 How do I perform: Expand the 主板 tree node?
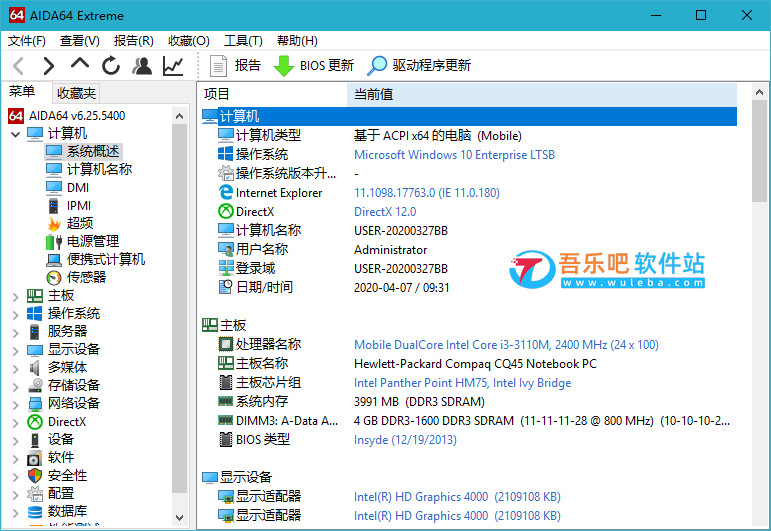click(15, 296)
